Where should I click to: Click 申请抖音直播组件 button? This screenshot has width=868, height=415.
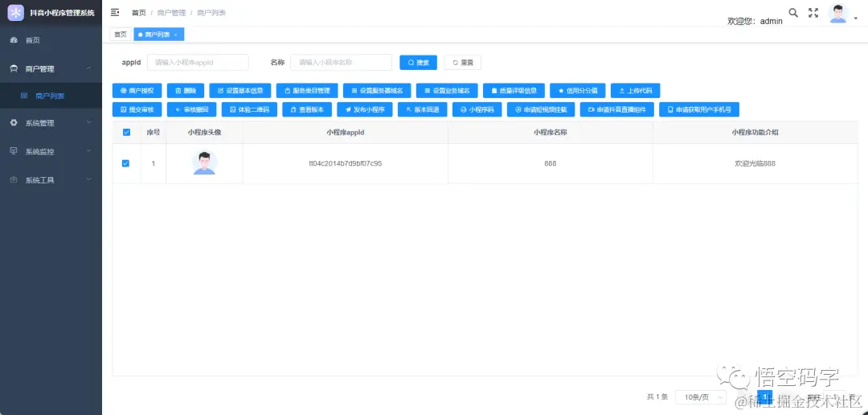(617, 109)
